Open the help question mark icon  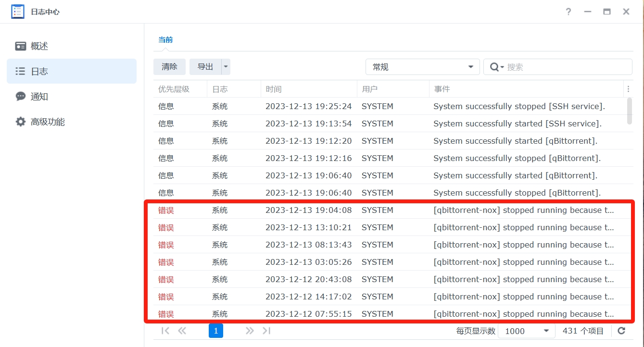pos(568,12)
